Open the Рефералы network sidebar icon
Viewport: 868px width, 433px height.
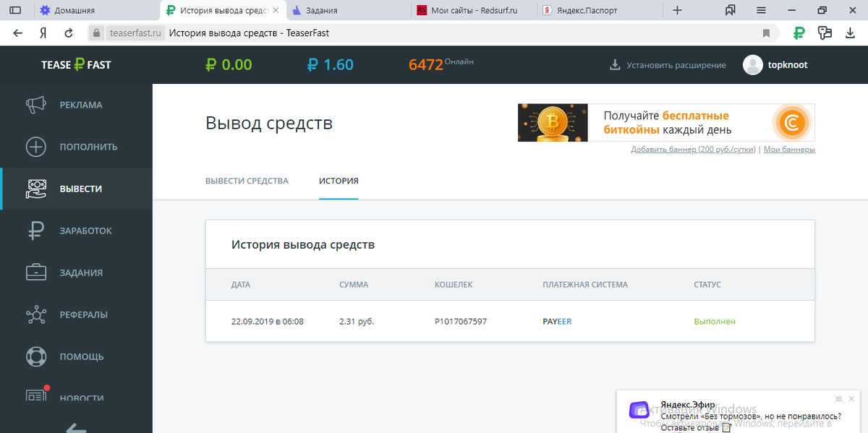pyautogui.click(x=36, y=314)
